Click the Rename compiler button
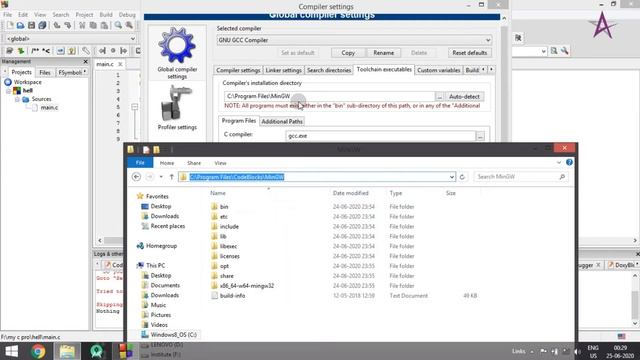 [383, 53]
